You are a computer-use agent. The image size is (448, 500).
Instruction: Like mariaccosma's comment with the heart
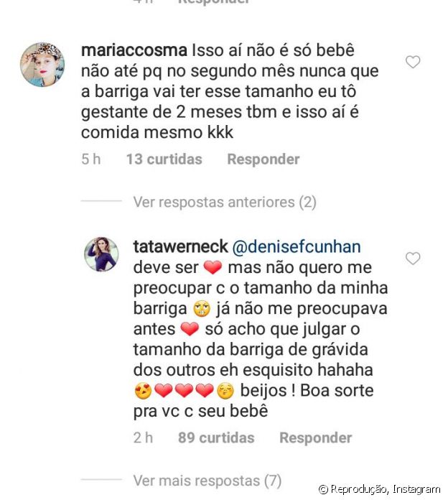click(x=413, y=62)
